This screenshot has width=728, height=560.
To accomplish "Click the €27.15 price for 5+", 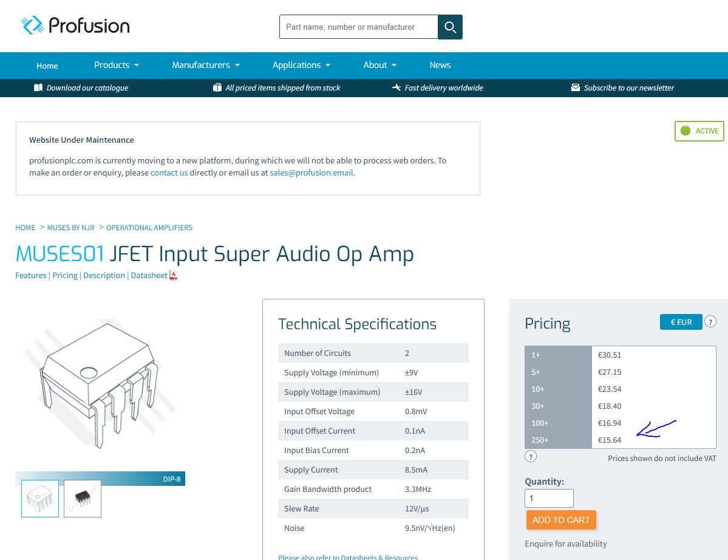I will coord(609,372).
